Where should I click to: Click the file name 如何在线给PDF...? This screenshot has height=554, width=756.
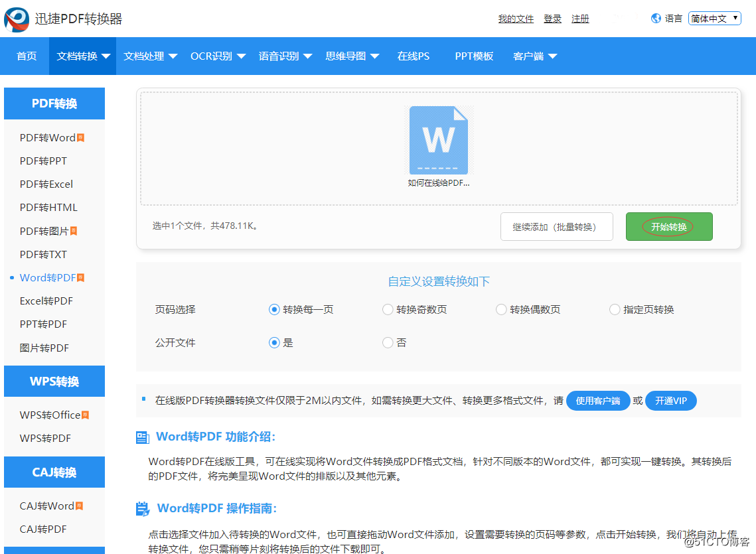point(438,183)
